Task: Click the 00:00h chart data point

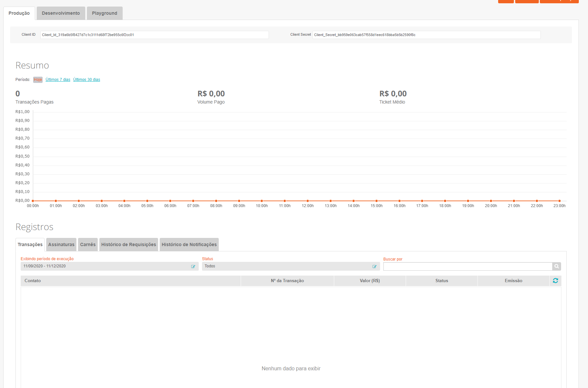Action: 33,201
